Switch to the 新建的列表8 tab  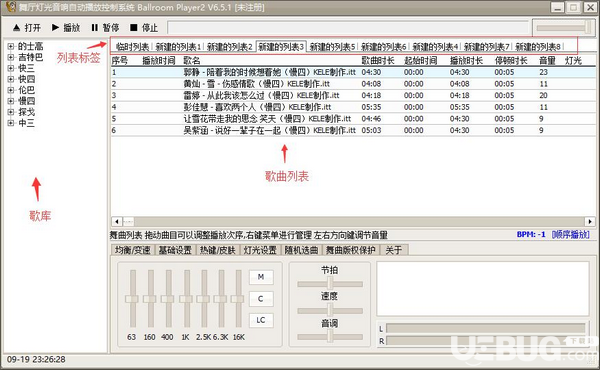coord(538,47)
